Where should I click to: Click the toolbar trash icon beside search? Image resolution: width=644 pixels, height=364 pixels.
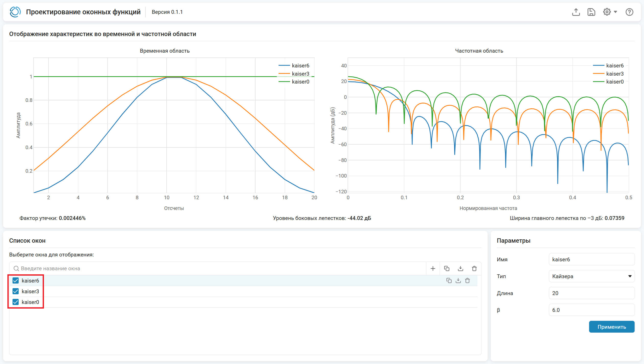pyautogui.click(x=474, y=268)
